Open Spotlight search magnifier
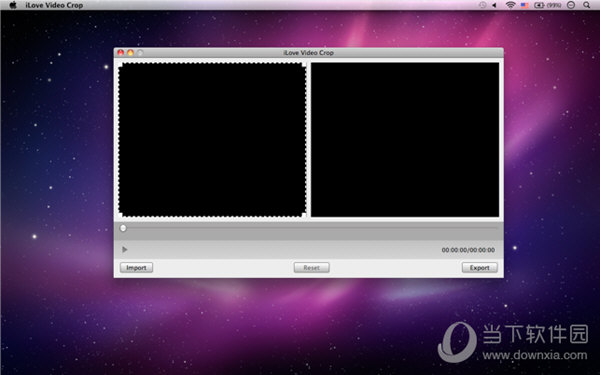 pyautogui.click(x=586, y=5)
